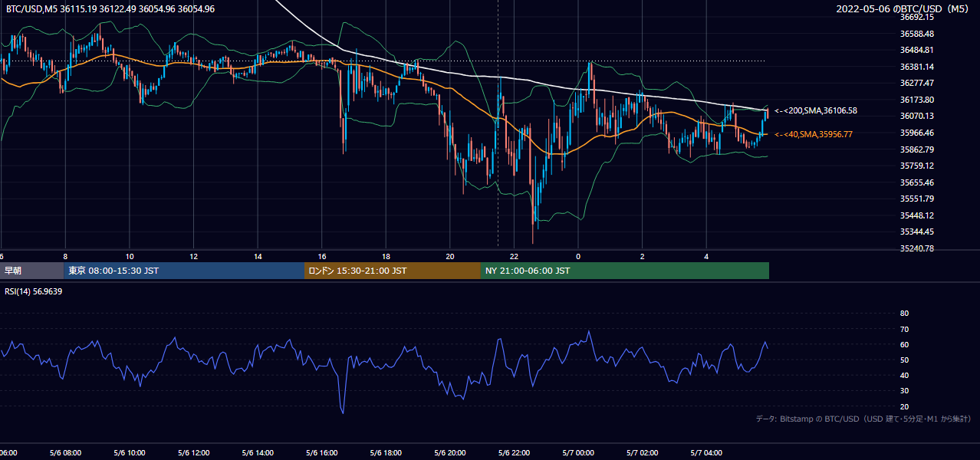
Task: Click the 5/7 04:00 date label
Action: (706, 453)
